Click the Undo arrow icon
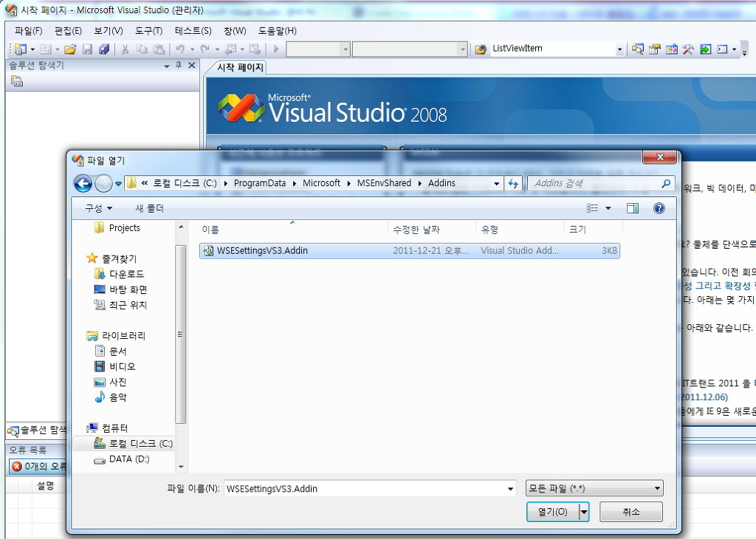This screenshot has width=756, height=539. click(180, 49)
